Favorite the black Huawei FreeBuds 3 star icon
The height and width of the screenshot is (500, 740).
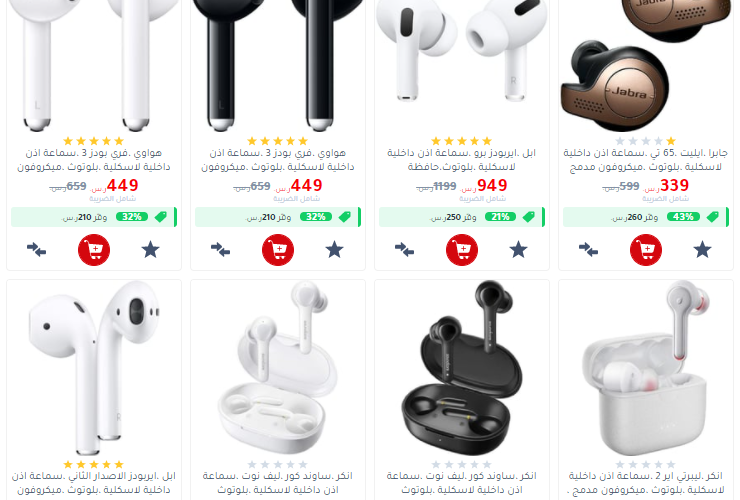point(335,249)
